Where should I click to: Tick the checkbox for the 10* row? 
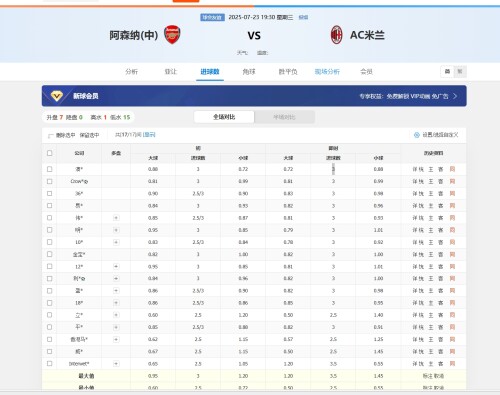(50, 242)
